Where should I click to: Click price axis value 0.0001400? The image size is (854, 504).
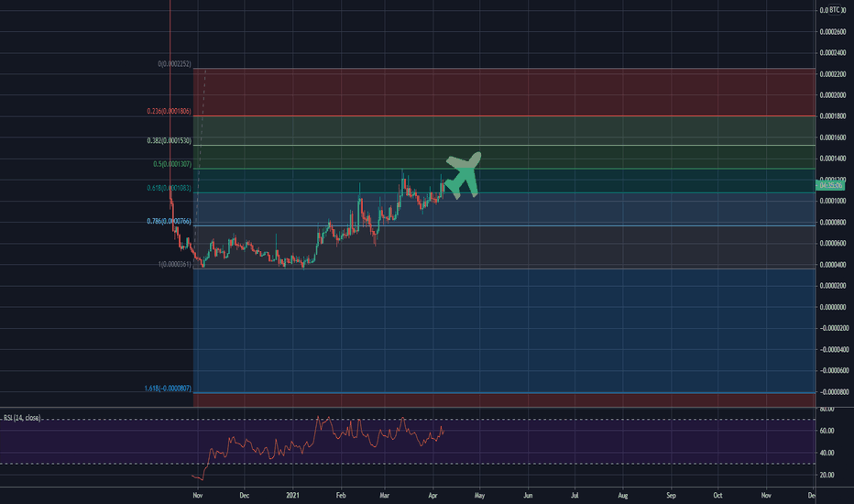tap(833, 159)
